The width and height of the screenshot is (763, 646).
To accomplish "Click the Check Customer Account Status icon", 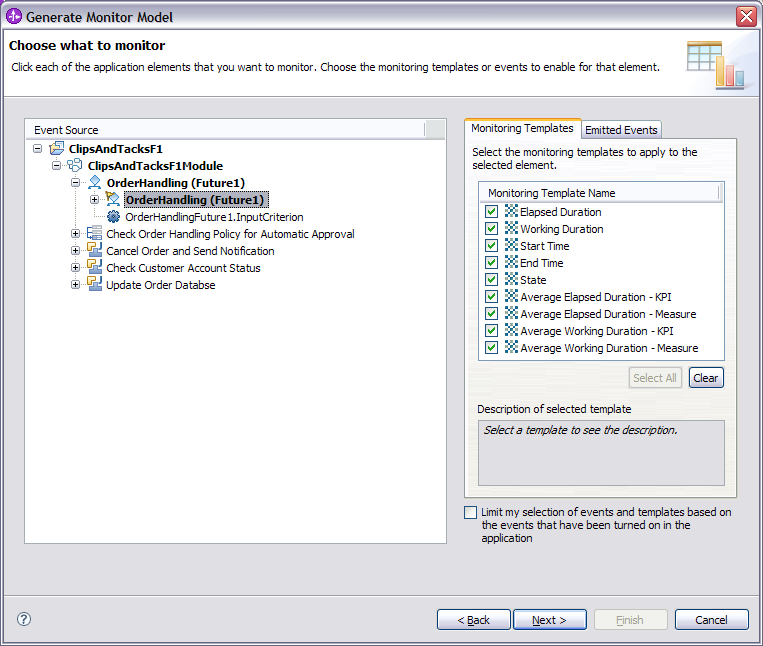I will [94, 267].
